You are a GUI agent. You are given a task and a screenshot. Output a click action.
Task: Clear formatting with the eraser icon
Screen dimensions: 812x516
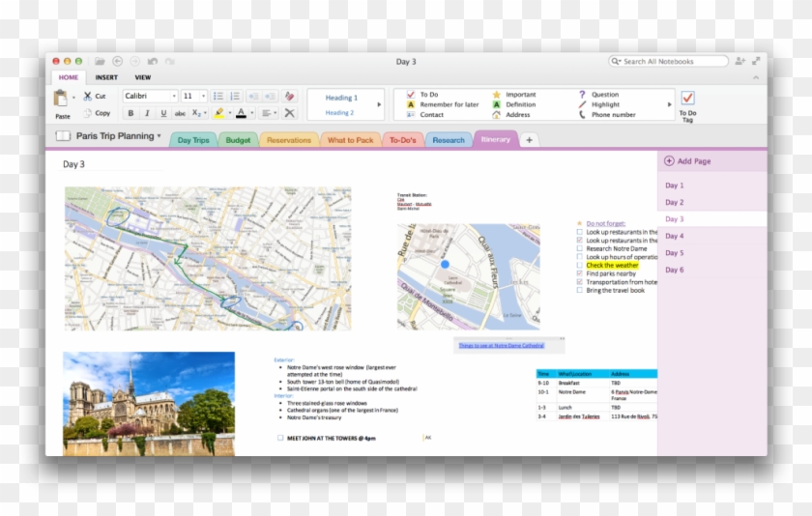coord(289,96)
